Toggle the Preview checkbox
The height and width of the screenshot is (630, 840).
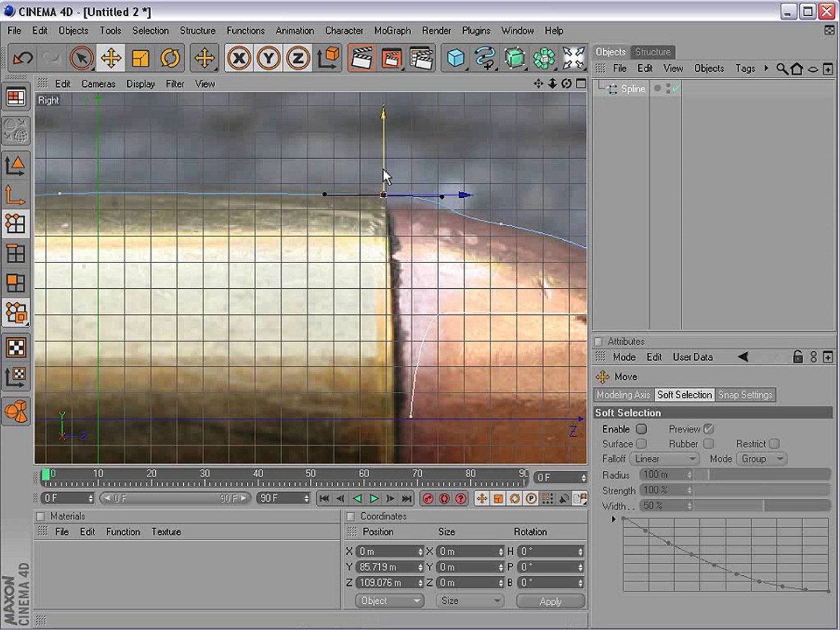709,429
